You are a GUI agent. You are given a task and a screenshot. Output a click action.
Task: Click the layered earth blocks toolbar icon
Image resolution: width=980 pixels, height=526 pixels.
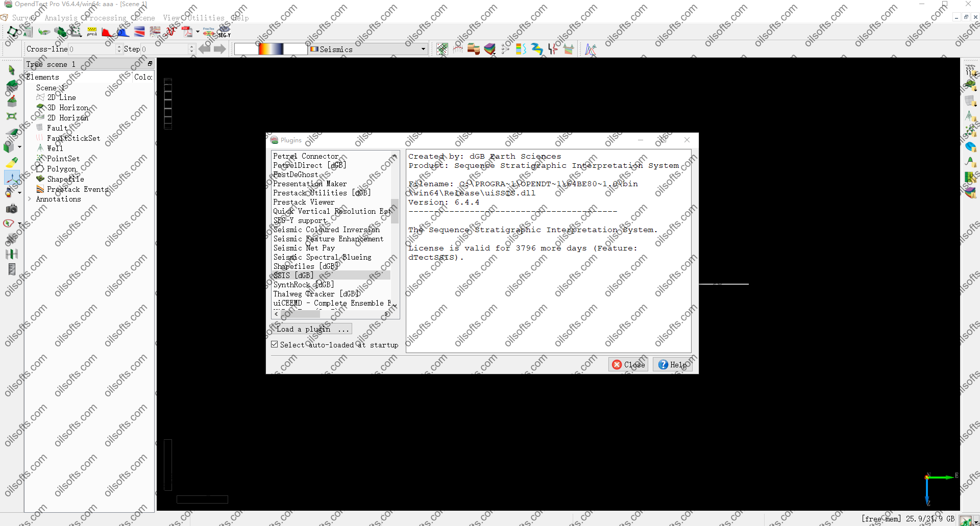(x=474, y=49)
